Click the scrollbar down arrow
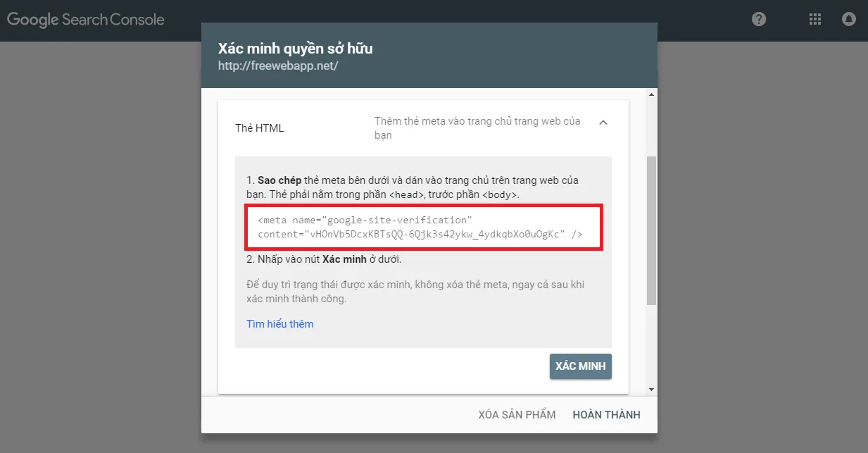 651,388
